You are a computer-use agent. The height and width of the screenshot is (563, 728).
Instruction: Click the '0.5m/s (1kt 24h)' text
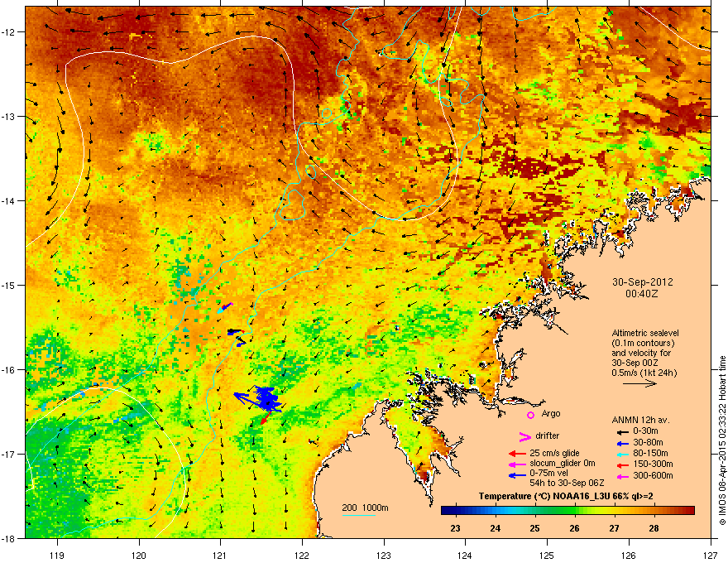coord(644,373)
